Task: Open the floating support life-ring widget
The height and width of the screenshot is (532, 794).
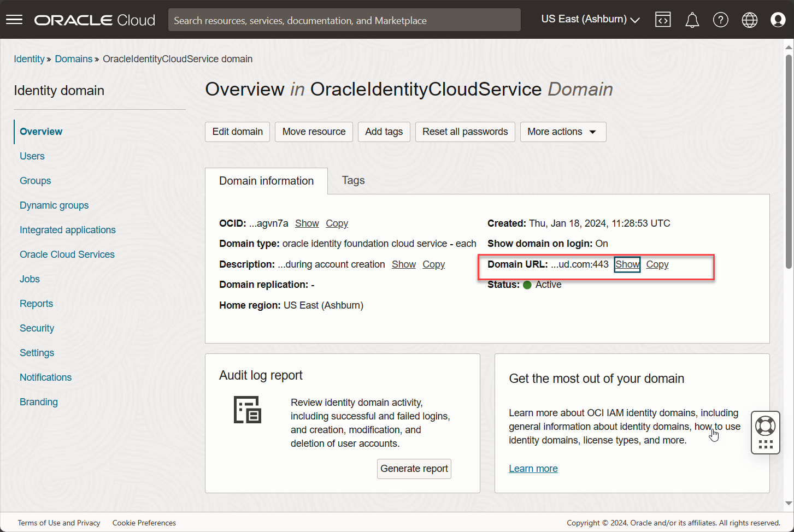Action: (x=765, y=425)
